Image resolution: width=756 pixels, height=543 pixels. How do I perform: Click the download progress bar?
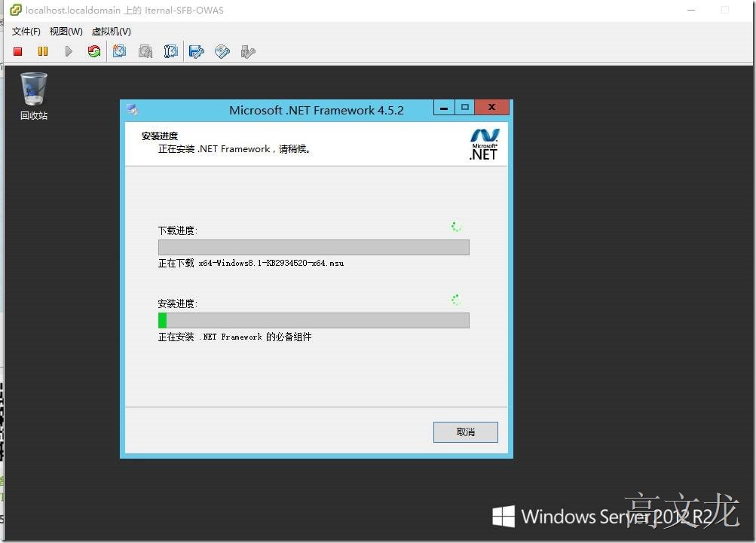click(x=314, y=247)
